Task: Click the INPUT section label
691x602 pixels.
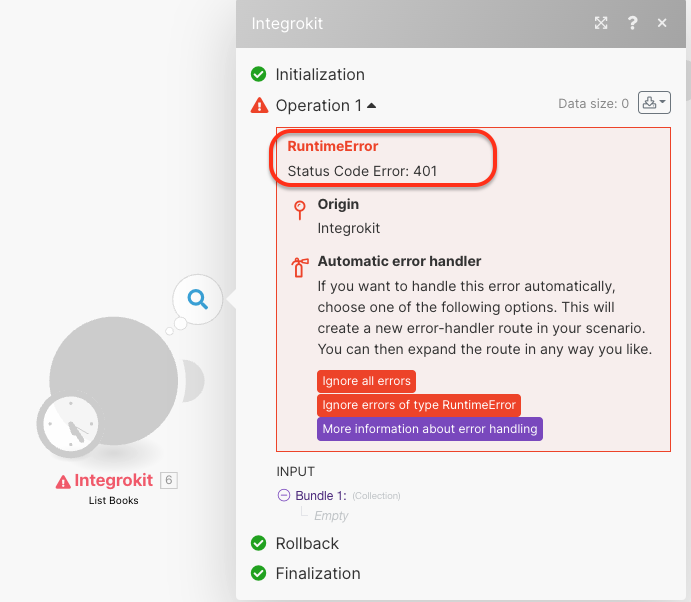Action: 295,472
